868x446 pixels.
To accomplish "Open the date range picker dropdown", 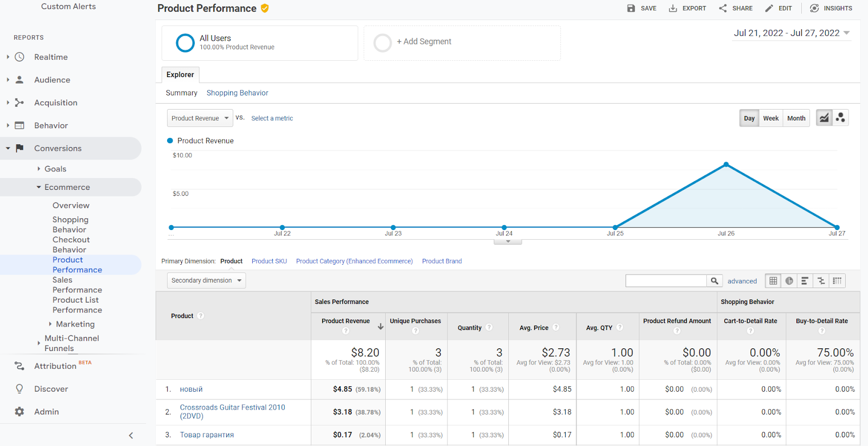I will [792, 33].
